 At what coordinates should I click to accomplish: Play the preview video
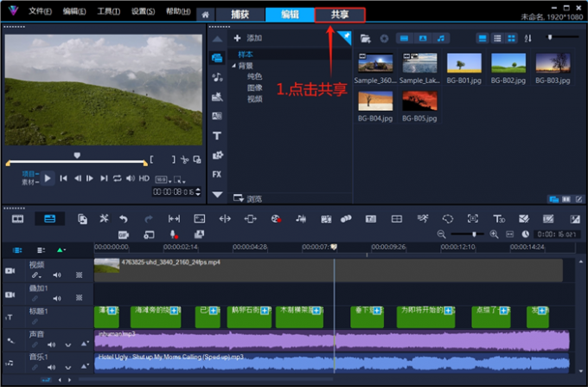[48, 178]
